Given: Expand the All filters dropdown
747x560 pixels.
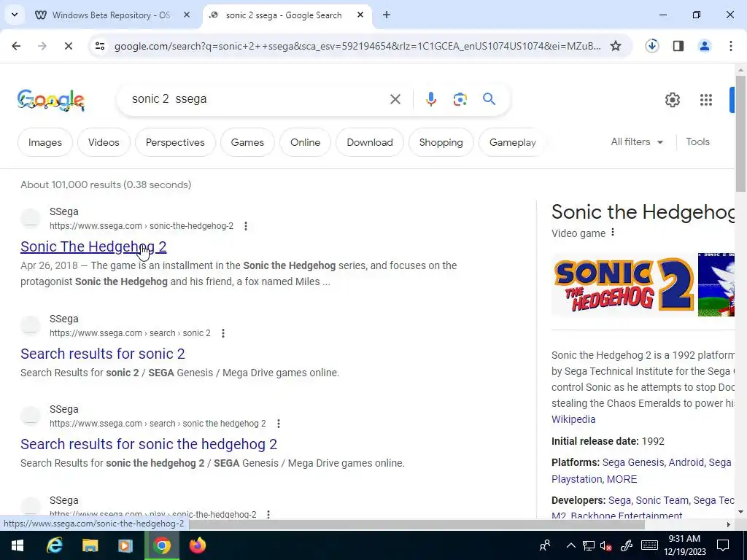Looking at the screenshot, I should tap(637, 142).
